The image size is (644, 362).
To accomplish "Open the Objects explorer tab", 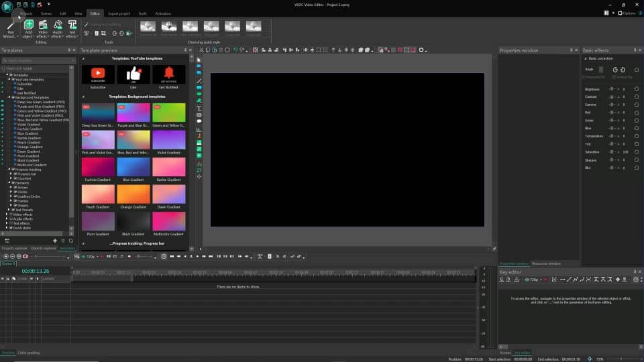I will 43,248.
